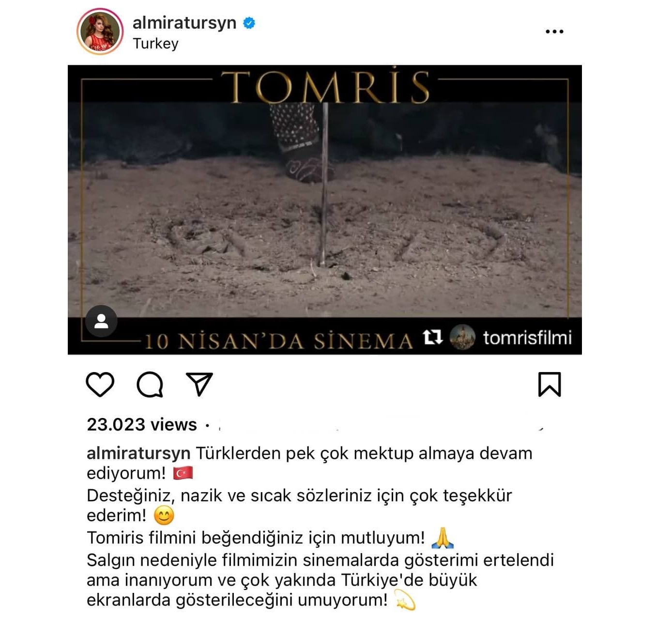Click the TOMRIS title on video
Viewport: 672px width, 620px height.
(x=325, y=87)
